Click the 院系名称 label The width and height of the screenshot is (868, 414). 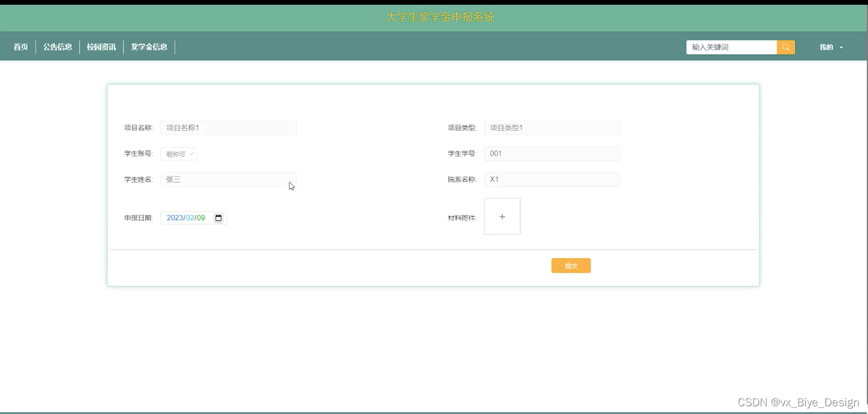pos(462,179)
